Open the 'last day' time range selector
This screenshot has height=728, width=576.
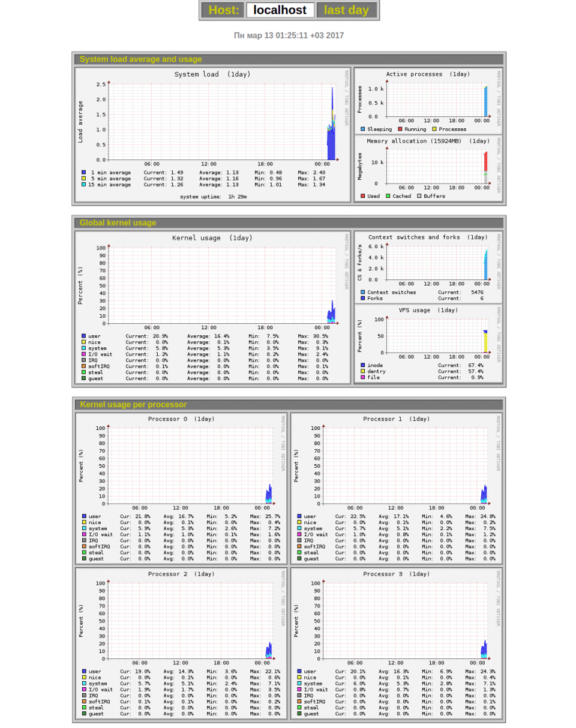pyautogui.click(x=346, y=10)
